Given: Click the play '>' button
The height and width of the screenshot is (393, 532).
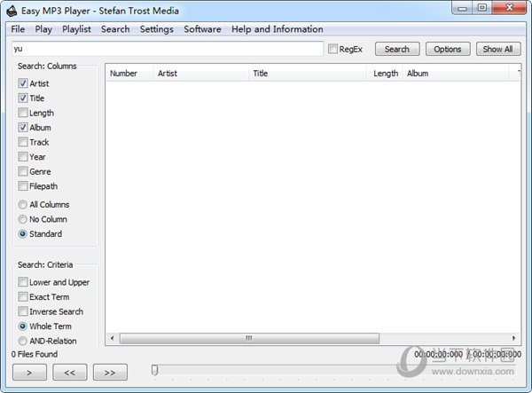Looking at the screenshot, I should click(x=29, y=373).
